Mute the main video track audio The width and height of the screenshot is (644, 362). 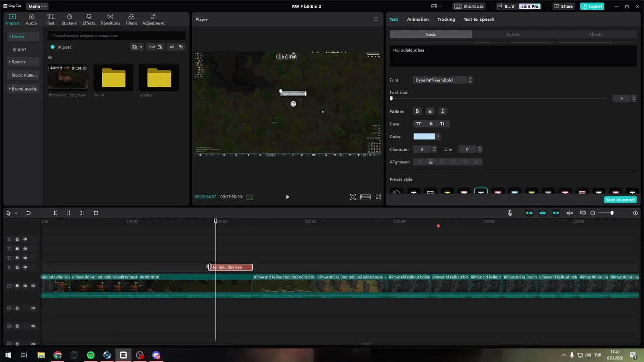pos(33,286)
